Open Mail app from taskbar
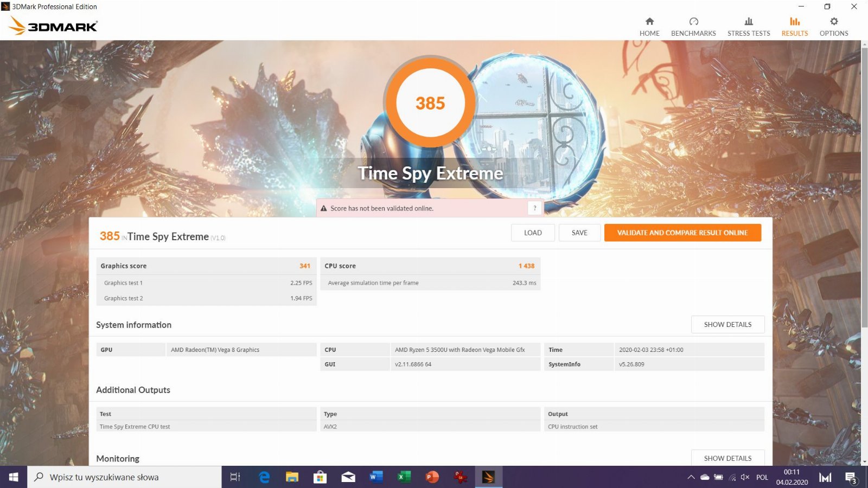This screenshot has width=868, height=488. 348,477
